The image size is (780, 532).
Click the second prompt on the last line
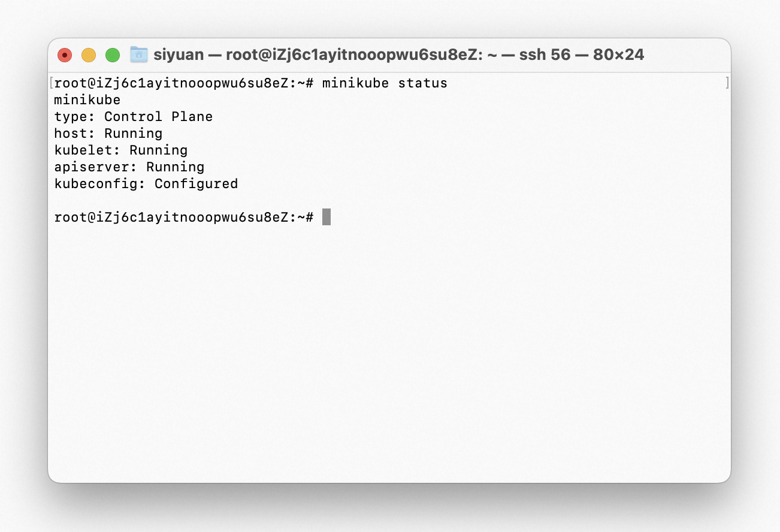tap(184, 217)
